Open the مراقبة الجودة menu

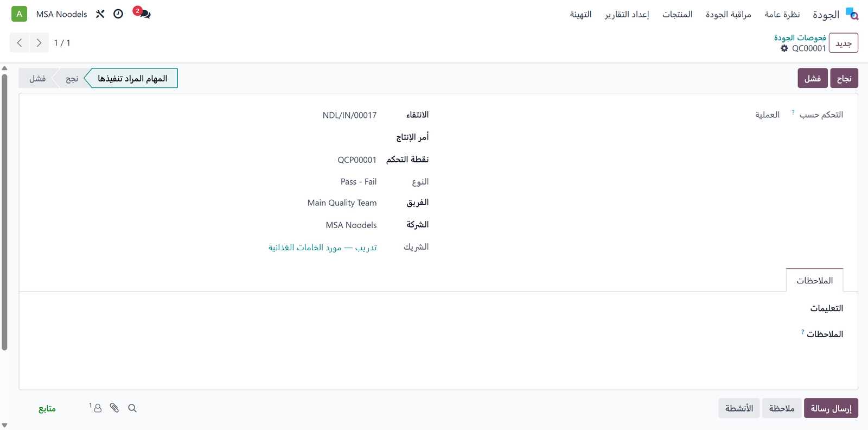click(x=729, y=14)
